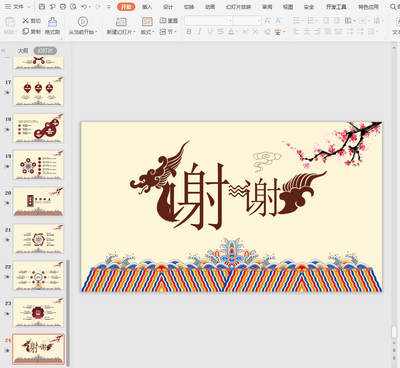This screenshot has height=368, width=400.
Task: Switch to the 开发工具 (Developer) tab
Action: click(336, 7)
